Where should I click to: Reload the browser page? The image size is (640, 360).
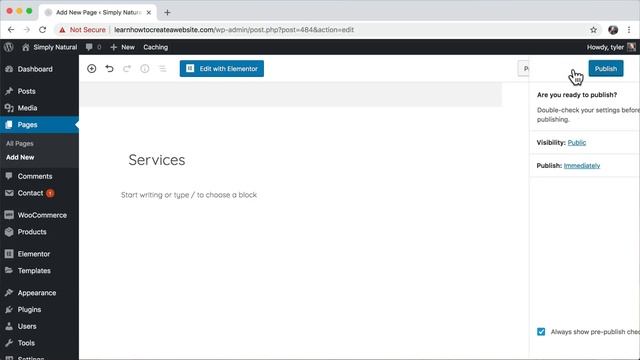click(x=42, y=30)
